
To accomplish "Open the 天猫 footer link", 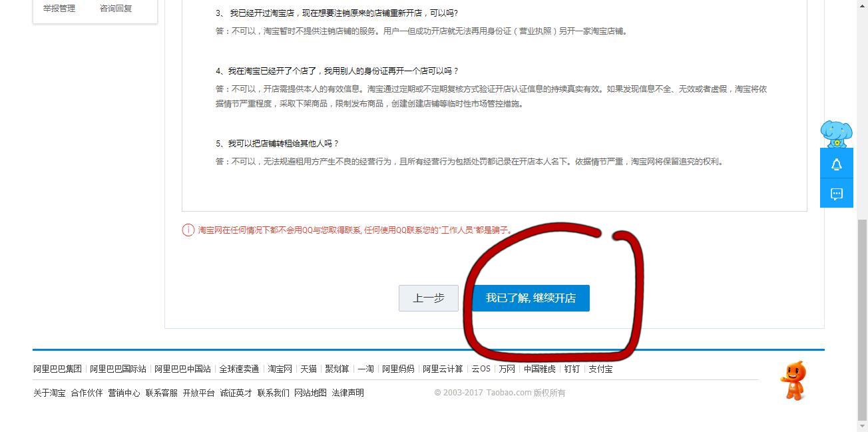I will 308,369.
